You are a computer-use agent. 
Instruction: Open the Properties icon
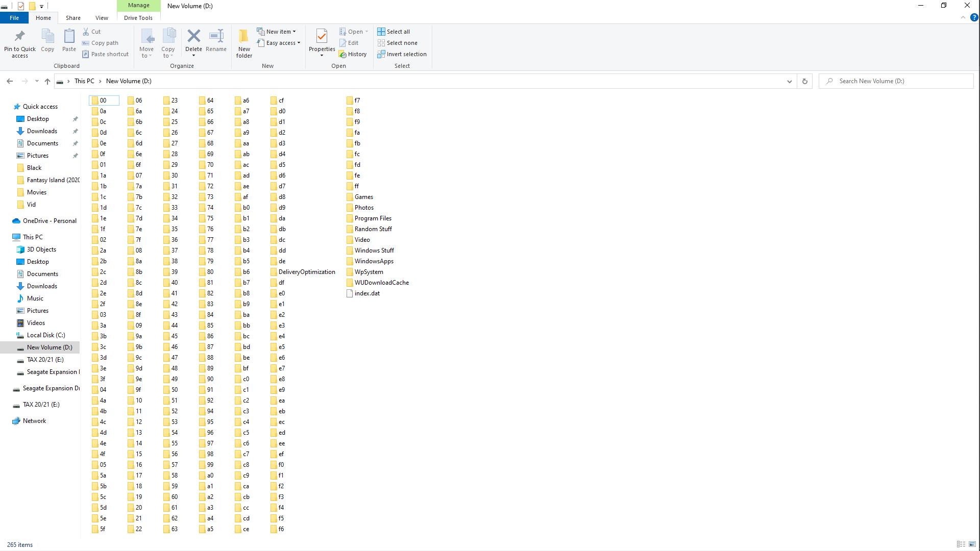click(x=322, y=37)
